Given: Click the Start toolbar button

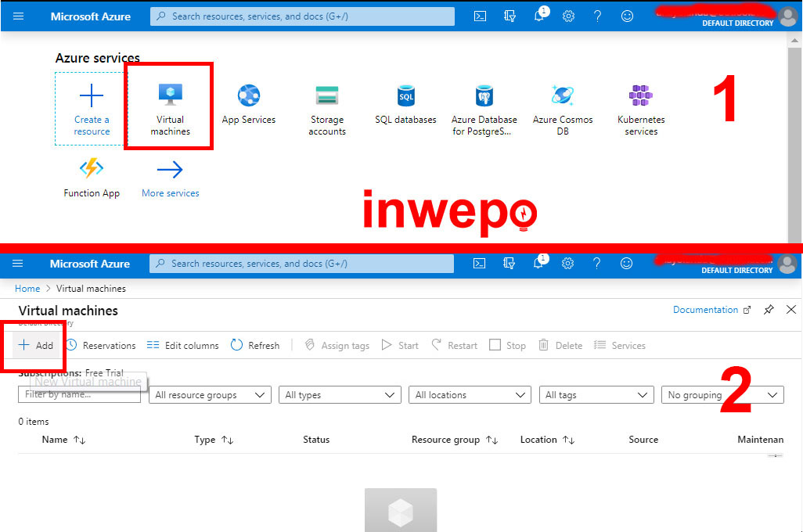Looking at the screenshot, I should tap(400, 346).
